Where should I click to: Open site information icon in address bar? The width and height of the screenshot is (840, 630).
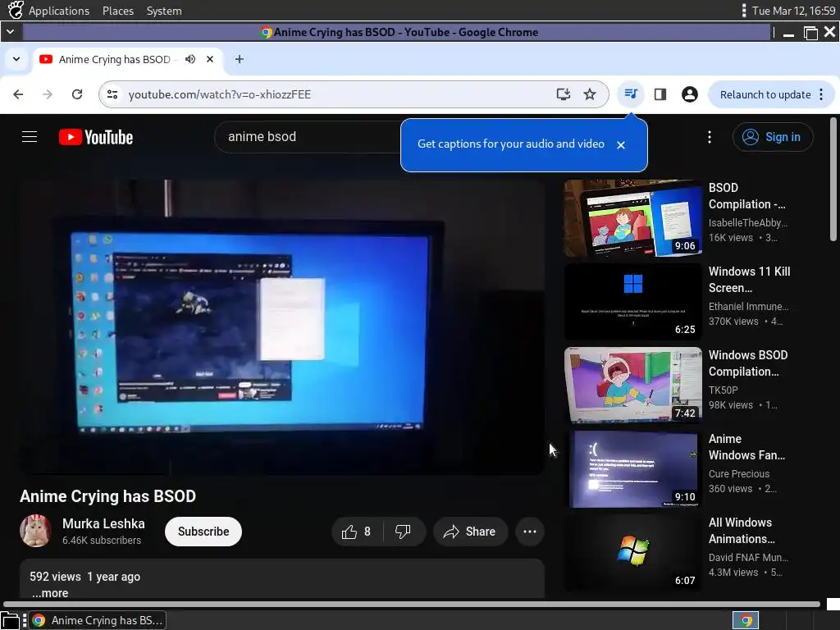point(112,94)
